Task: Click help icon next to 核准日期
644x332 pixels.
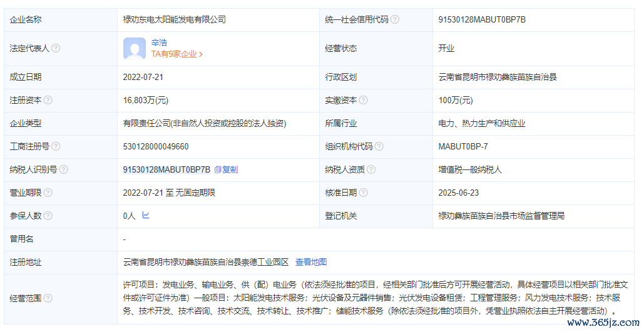Action: [x=364, y=193]
